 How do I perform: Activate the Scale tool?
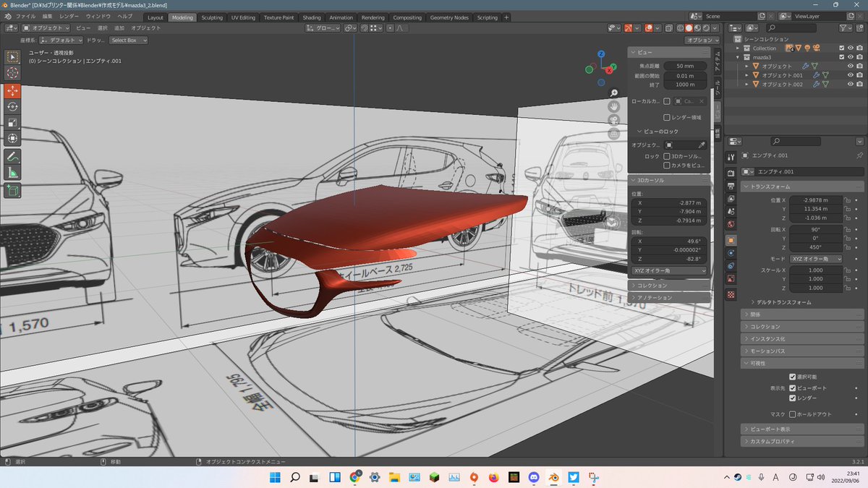(12, 122)
